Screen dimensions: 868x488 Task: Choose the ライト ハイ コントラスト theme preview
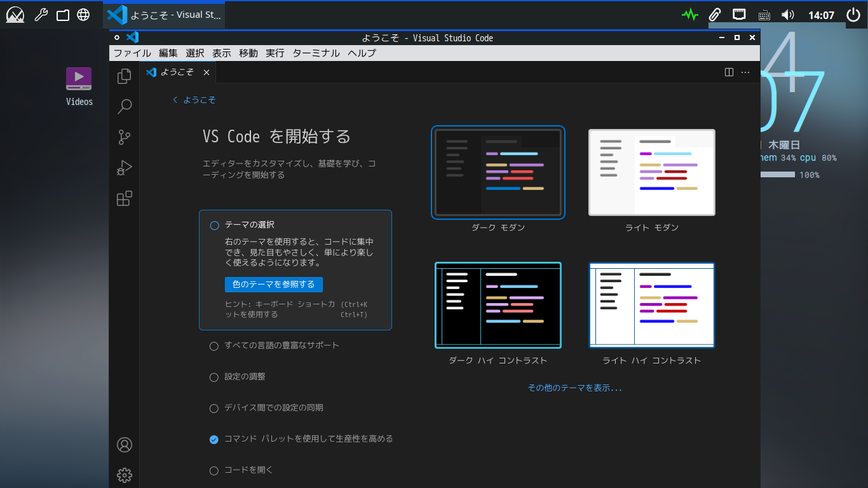(652, 305)
